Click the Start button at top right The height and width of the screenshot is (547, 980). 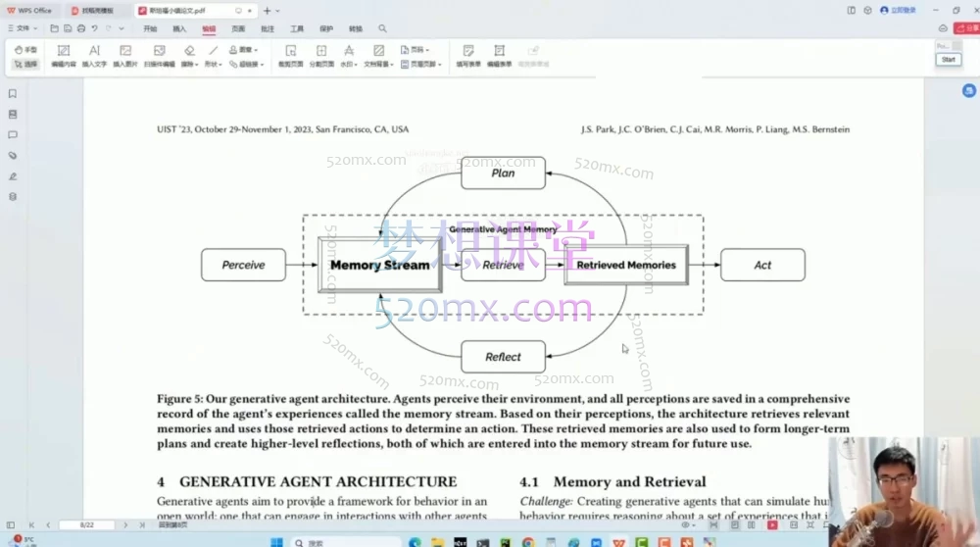[948, 60]
